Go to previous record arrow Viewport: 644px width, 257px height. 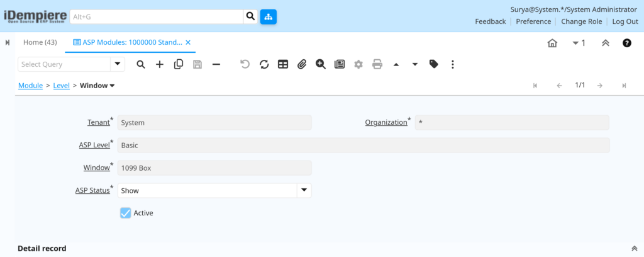coord(559,86)
